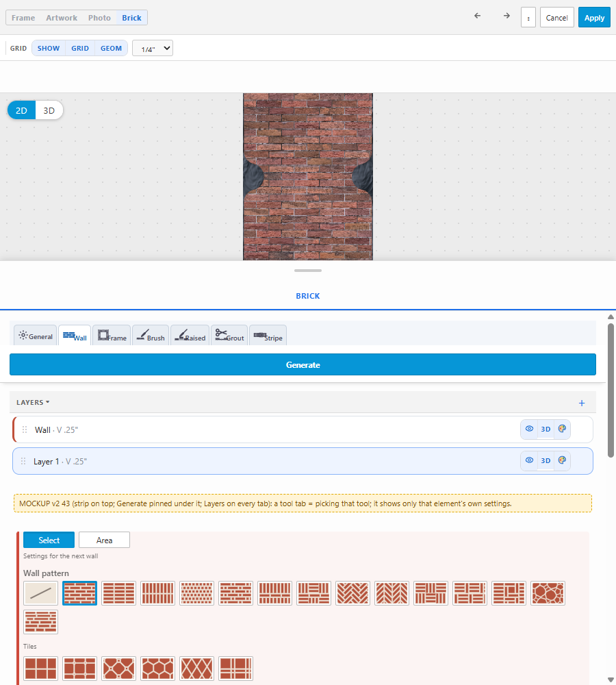Choose the diagonal herringbone wall pattern

pyautogui.click(x=352, y=593)
